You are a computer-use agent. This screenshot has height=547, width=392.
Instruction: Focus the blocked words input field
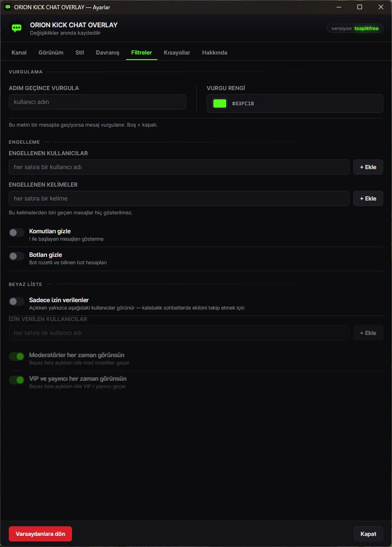(179, 199)
